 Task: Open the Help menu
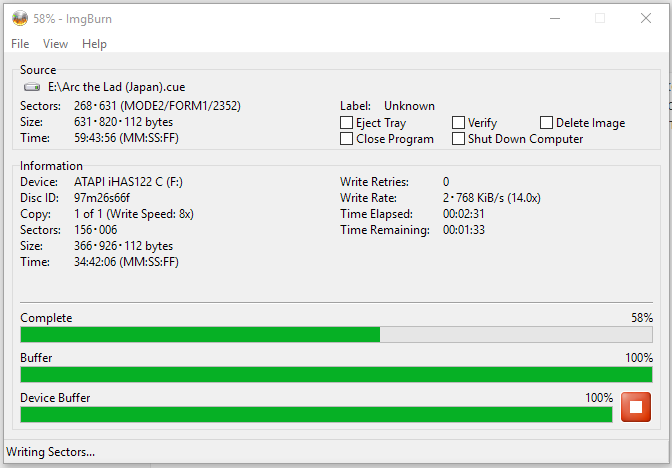click(x=94, y=44)
